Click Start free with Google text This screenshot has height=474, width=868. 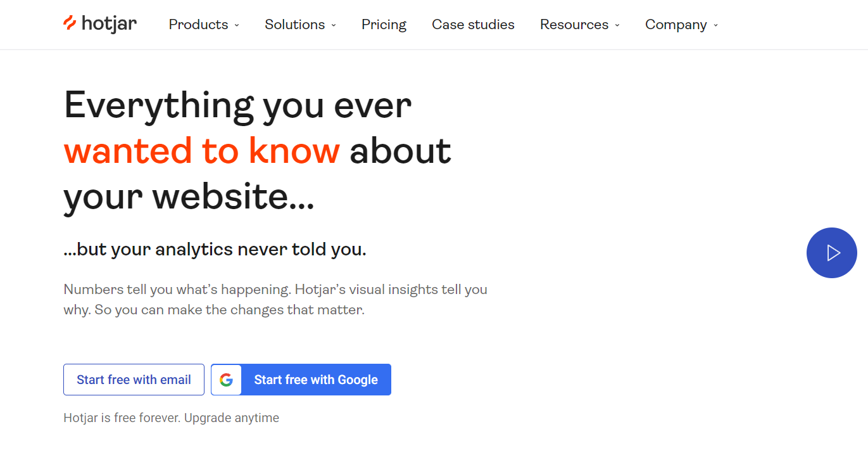[x=316, y=380]
